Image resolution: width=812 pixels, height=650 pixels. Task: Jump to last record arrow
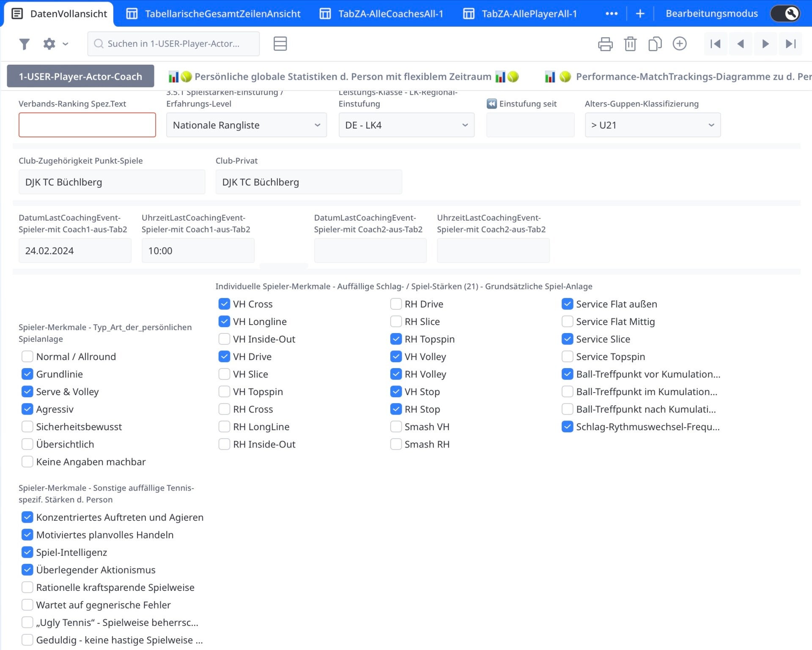click(x=790, y=44)
